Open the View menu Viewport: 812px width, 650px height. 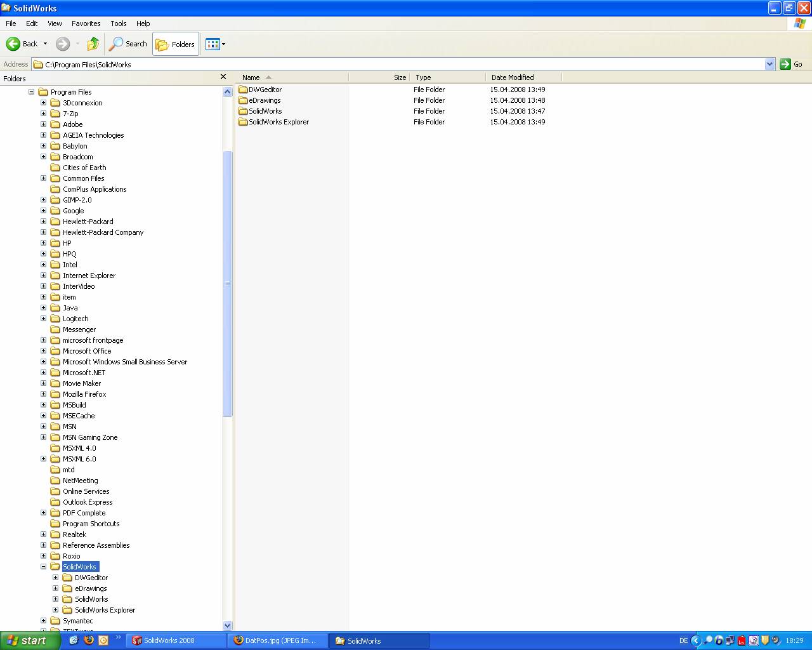coord(55,23)
